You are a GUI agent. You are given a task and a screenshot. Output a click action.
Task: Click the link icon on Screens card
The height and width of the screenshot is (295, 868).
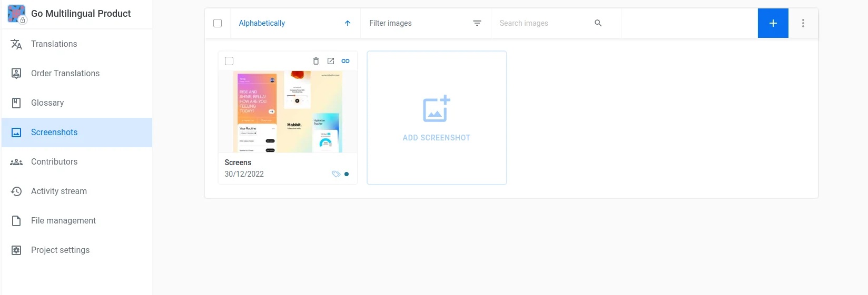pos(346,61)
